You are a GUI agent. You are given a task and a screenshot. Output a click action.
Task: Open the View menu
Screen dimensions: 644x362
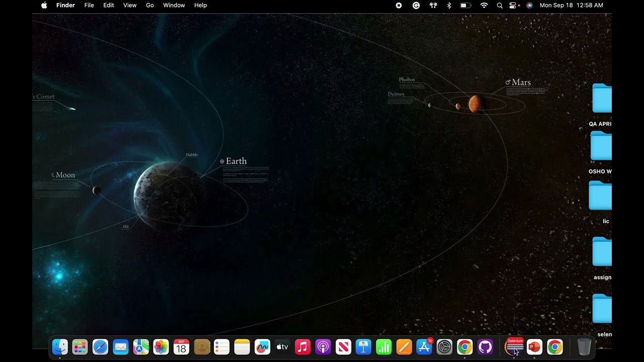tap(130, 5)
